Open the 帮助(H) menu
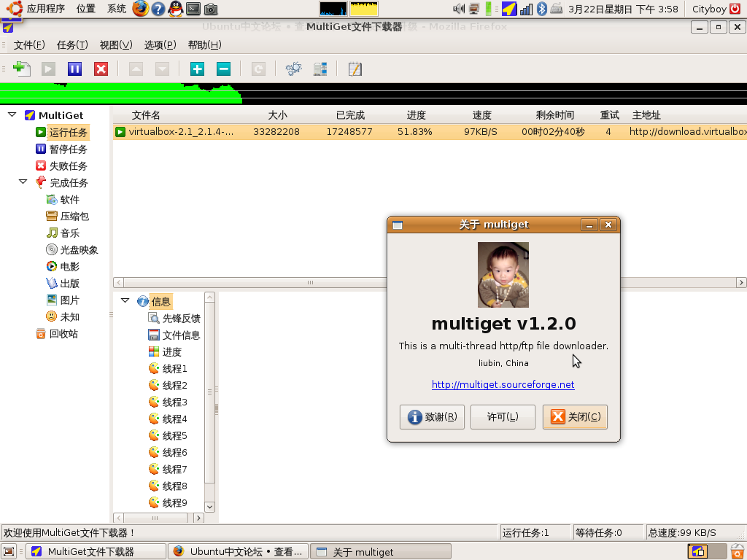 click(204, 44)
